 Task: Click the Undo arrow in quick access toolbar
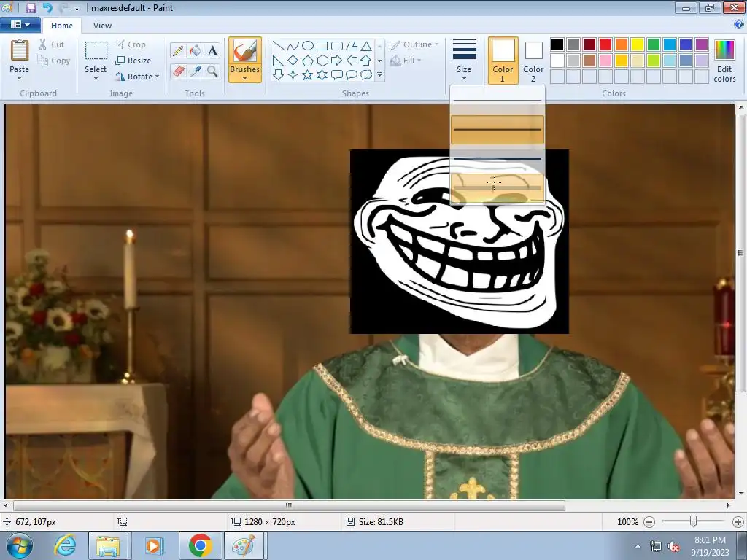coord(47,7)
